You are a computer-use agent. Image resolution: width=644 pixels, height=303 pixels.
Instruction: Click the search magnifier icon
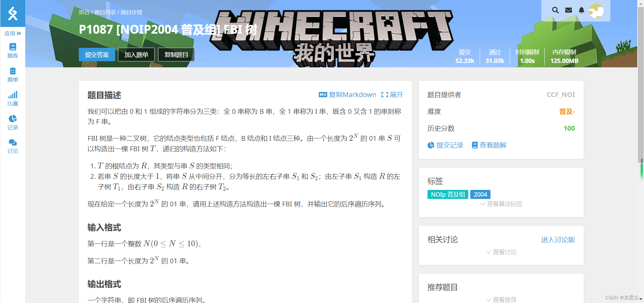(x=555, y=10)
